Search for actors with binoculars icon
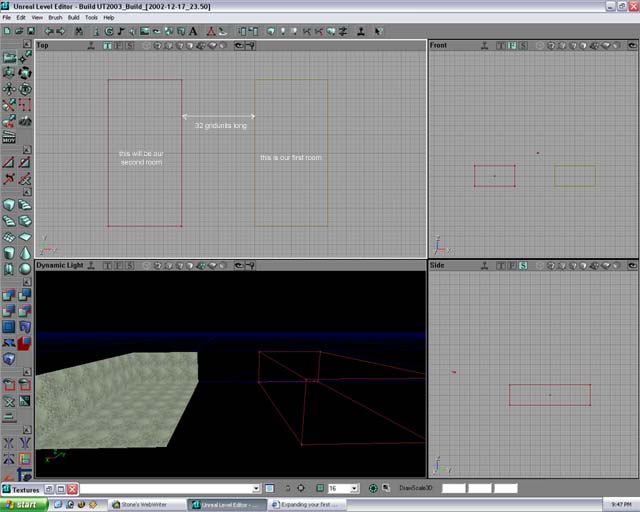This screenshot has width=640, height=512. point(79,31)
